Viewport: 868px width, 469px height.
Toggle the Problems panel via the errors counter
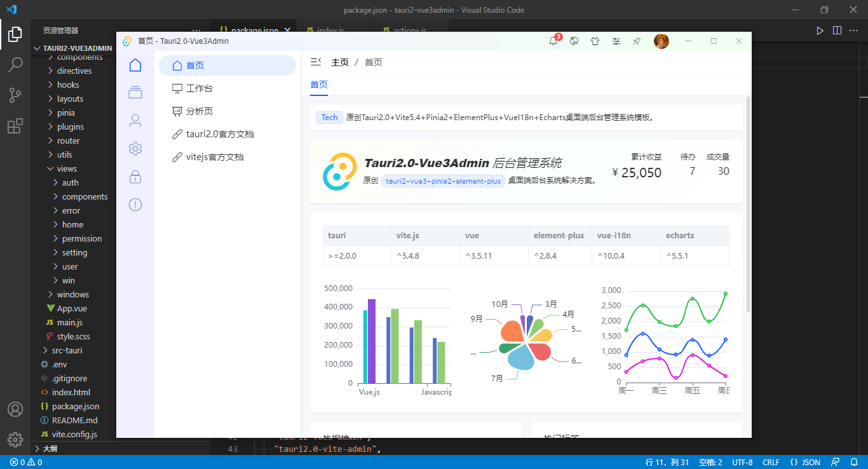pos(19,462)
